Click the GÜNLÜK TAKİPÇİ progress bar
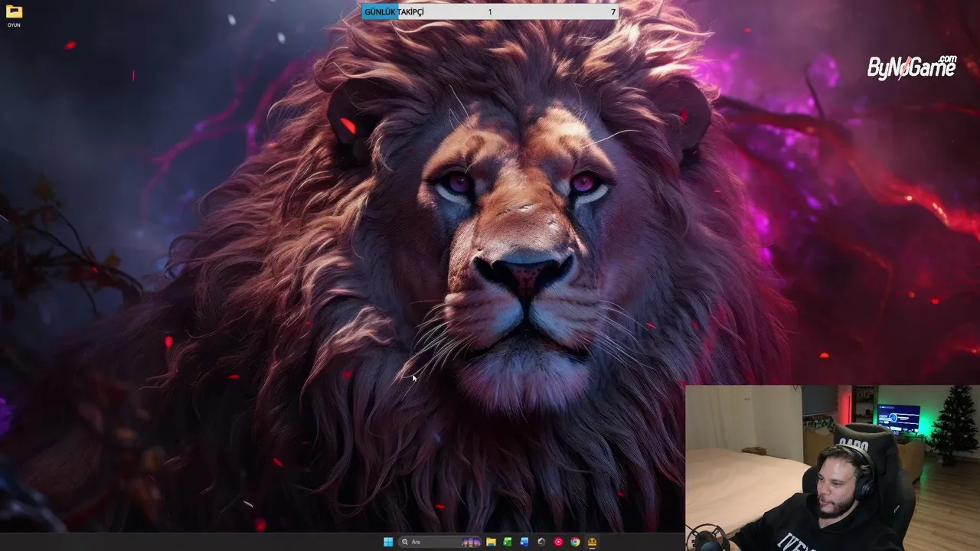This screenshot has height=551, width=980. (489, 12)
